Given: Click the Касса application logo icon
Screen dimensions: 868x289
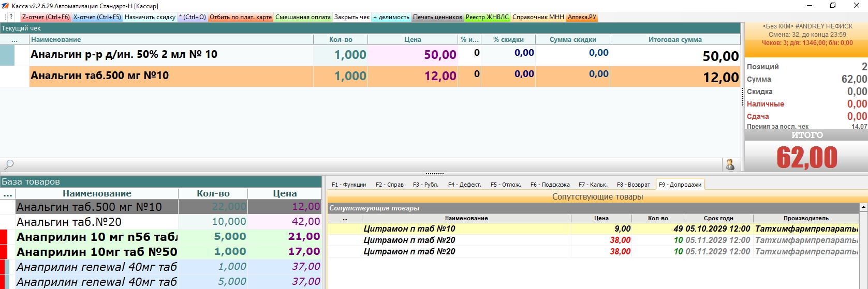Looking at the screenshot, I should tap(5, 6).
